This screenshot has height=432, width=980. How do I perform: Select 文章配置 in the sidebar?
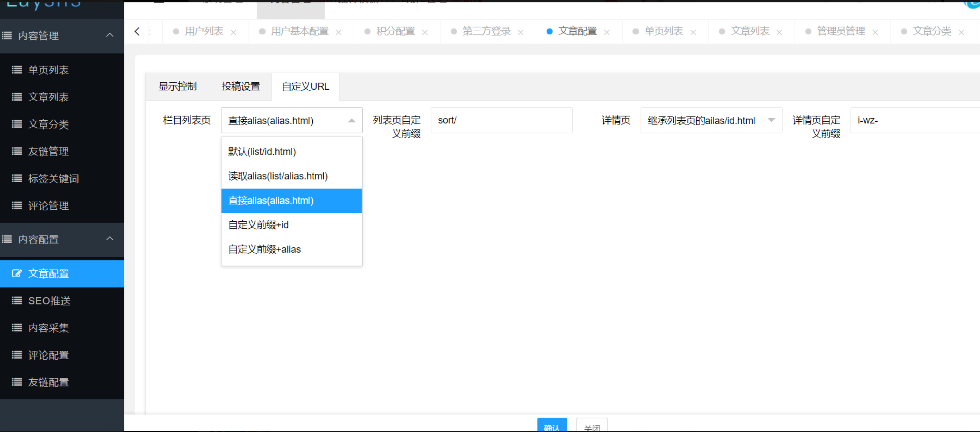click(x=62, y=274)
